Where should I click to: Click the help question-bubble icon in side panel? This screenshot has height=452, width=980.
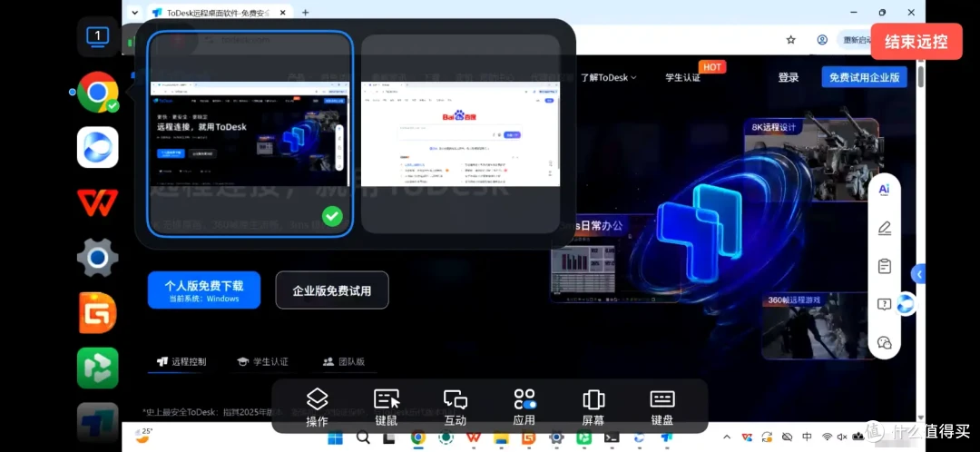pos(885,304)
